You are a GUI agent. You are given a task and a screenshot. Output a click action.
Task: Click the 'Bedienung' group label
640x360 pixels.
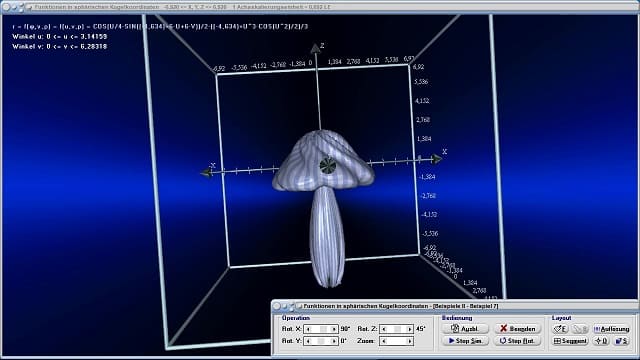(457, 318)
